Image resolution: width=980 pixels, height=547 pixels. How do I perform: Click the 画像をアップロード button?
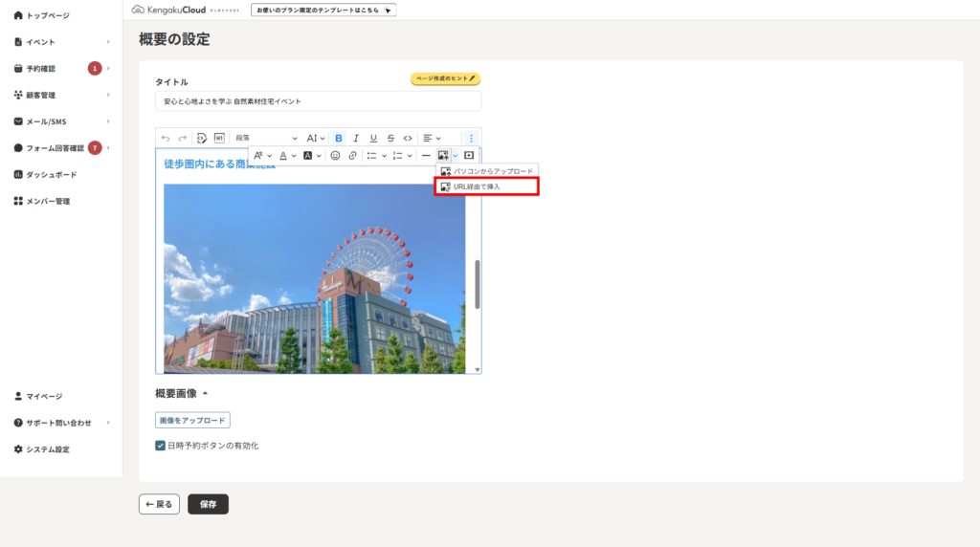[192, 420]
